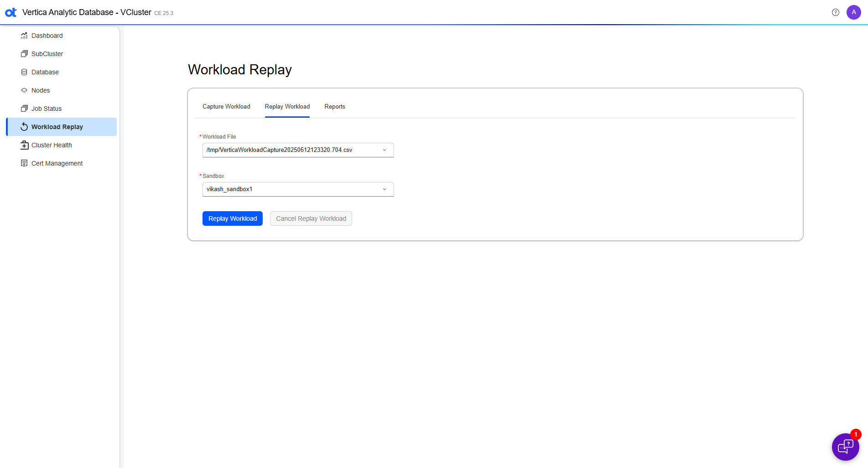868x468 pixels.
Task: Open the chat support bubble
Action: click(x=845, y=447)
